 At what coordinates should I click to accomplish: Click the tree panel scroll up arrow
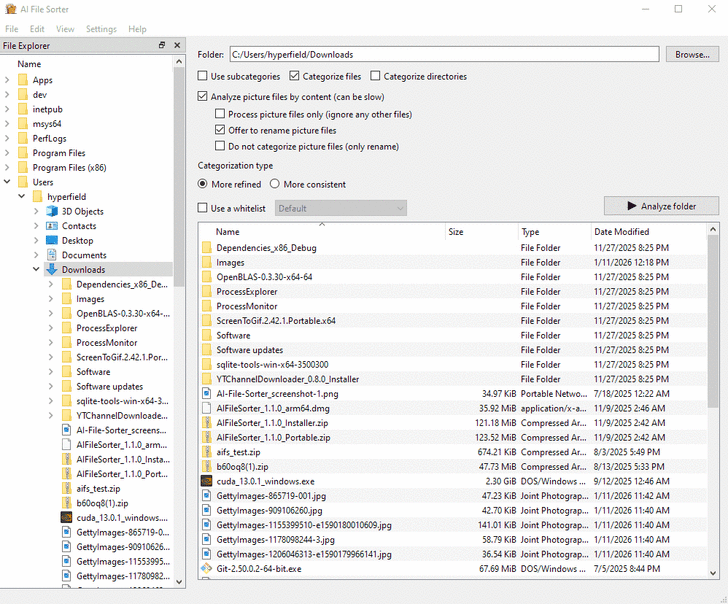coord(179,62)
